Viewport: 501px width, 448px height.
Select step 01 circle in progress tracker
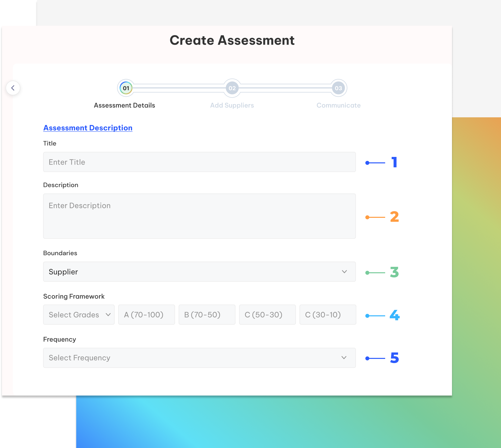pyautogui.click(x=126, y=88)
